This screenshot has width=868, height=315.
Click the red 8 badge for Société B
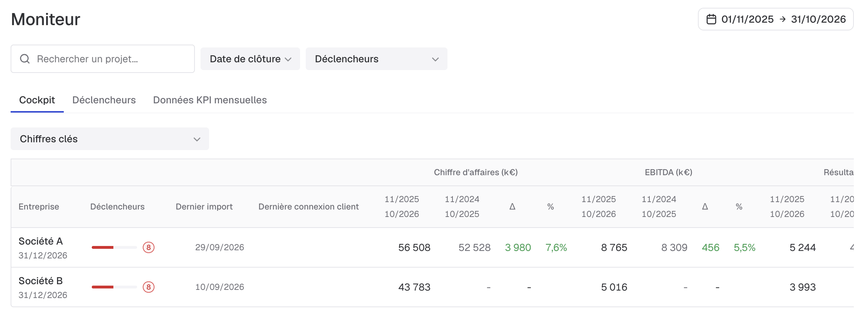(148, 287)
